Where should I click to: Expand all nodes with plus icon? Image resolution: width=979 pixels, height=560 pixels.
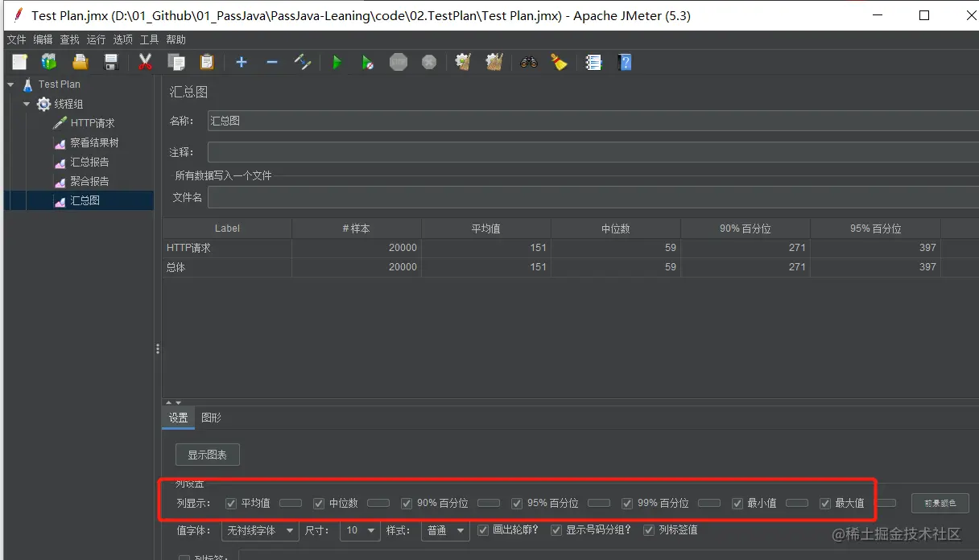click(241, 62)
